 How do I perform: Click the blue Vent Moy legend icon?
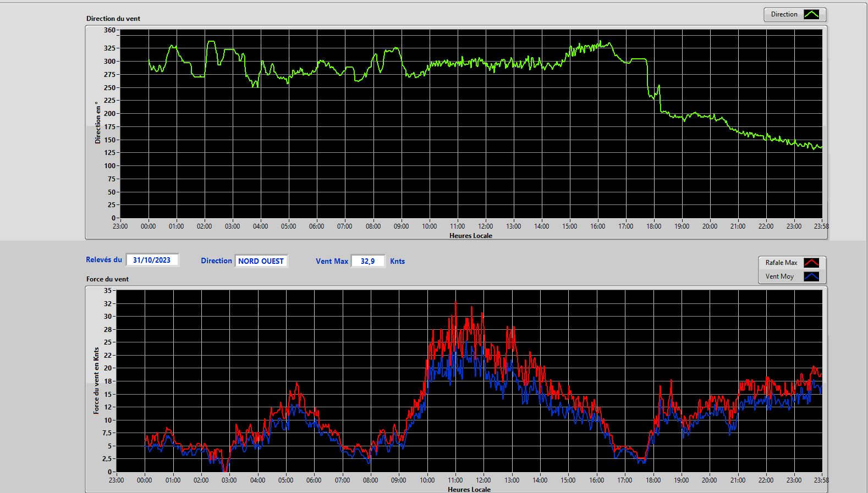(x=811, y=276)
